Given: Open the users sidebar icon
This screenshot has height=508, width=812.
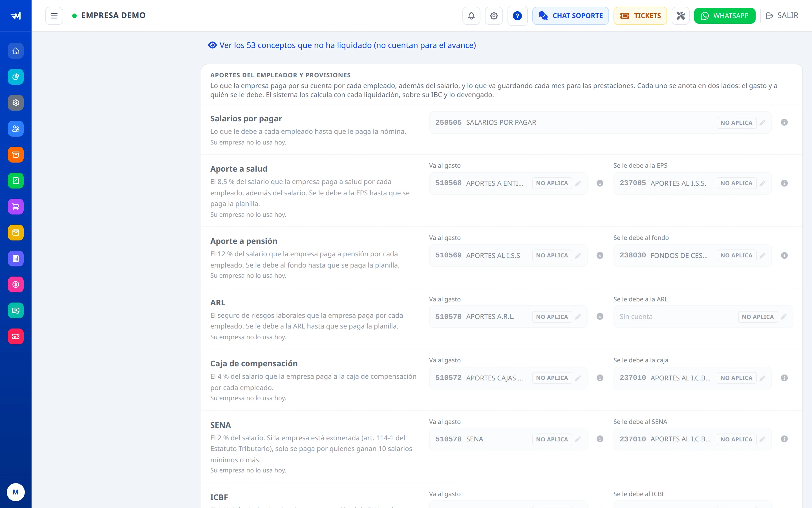Looking at the screenshot, I should pos(16,129).
